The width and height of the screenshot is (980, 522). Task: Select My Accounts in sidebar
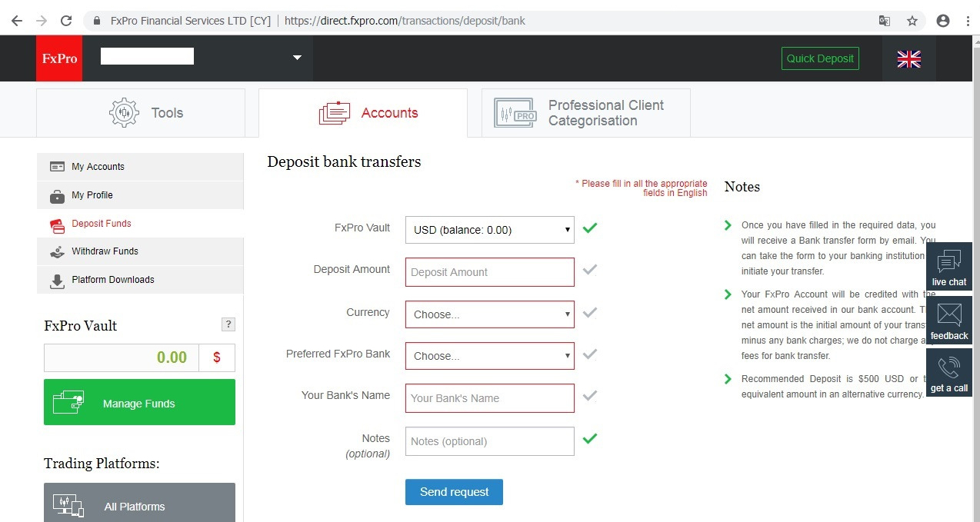click(x=140, y=167)
